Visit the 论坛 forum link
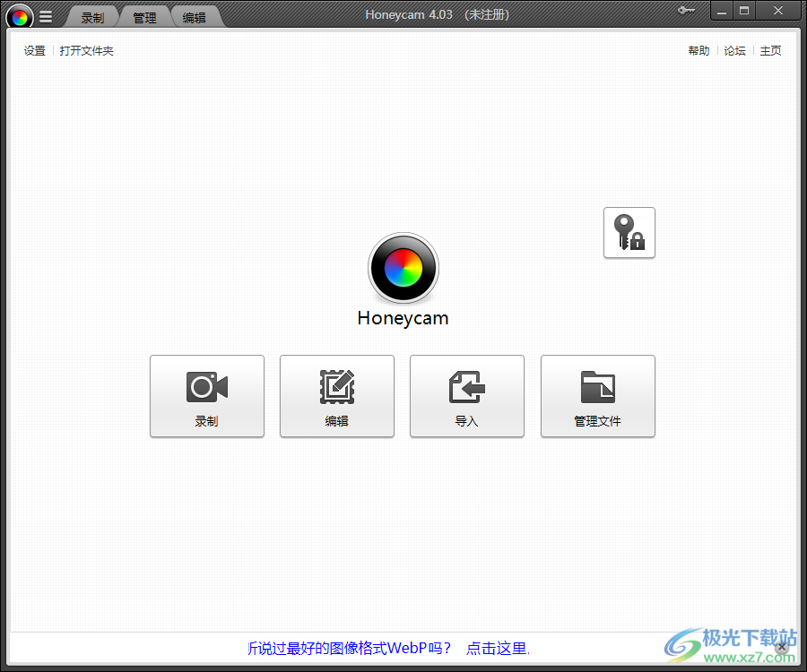This screenshot has height=672, width=807. pyautogui.click(x=735, y=50)
